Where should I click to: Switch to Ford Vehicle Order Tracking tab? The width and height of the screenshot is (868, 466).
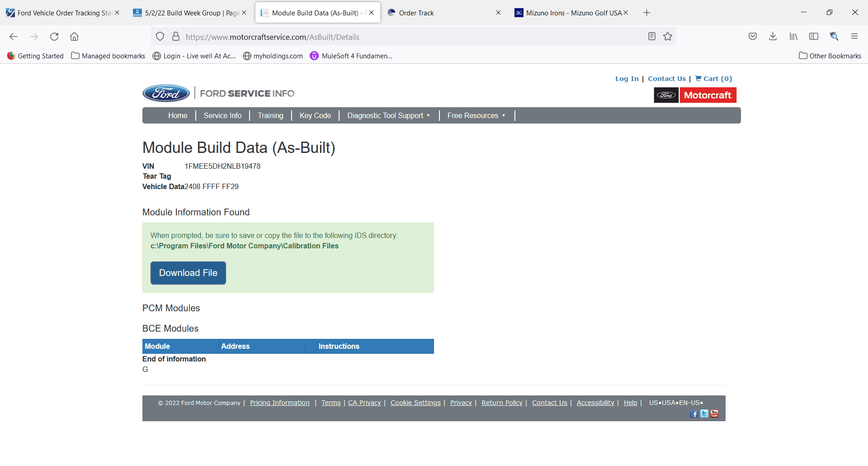click(x=64, y=13)
